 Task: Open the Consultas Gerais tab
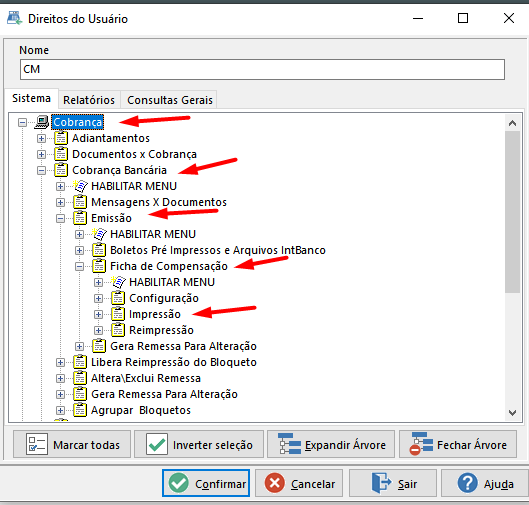pos(170,100)
